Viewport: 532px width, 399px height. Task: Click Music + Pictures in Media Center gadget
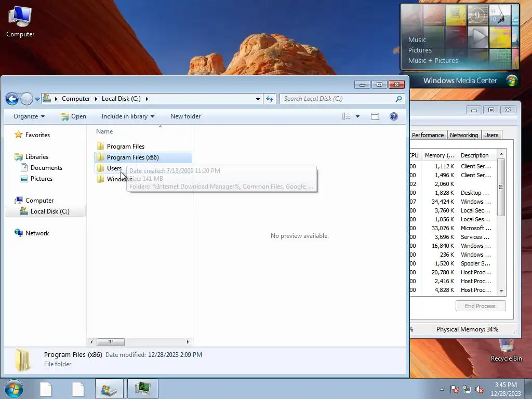click(x=433, y=61)
